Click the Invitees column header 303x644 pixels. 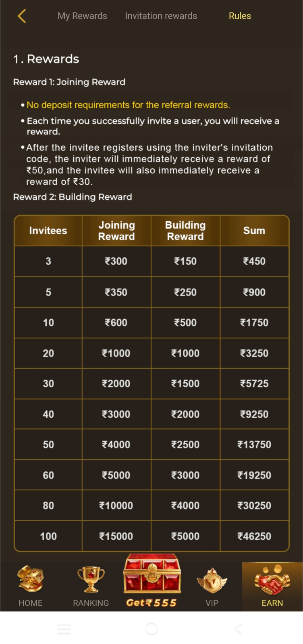coord(48,231)
